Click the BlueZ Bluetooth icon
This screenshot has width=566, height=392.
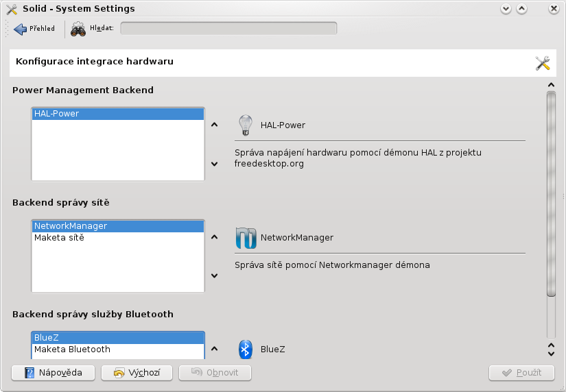point(246,349)
